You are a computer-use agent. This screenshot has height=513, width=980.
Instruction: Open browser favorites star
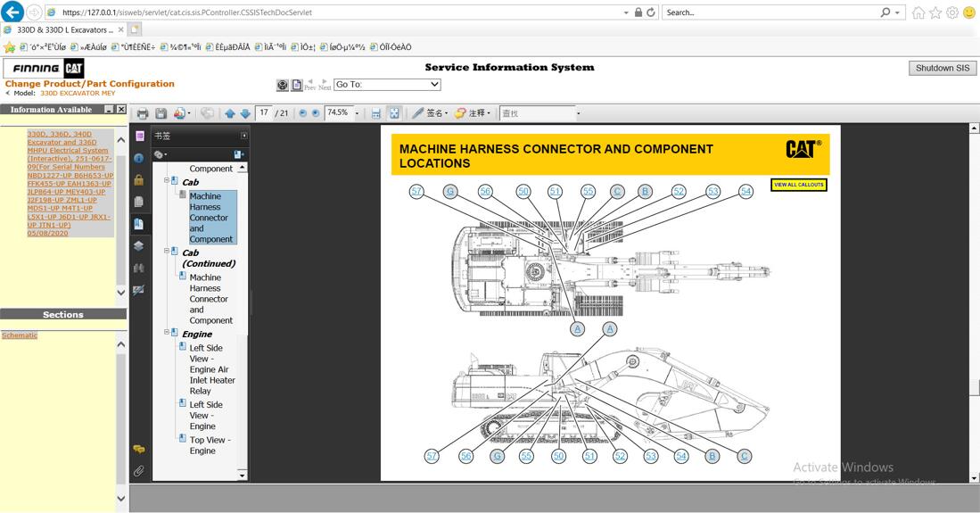pos(935,12)
